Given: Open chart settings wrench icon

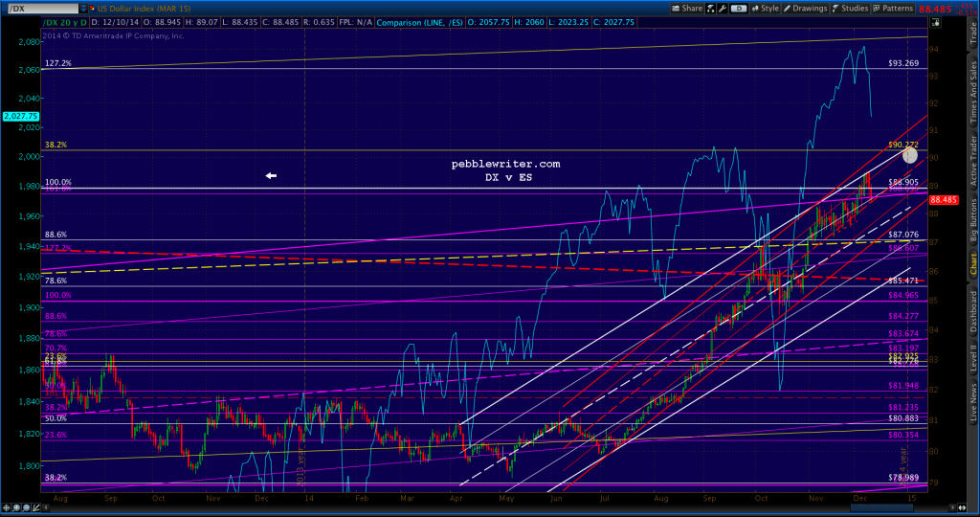Looking at the screenshot, I should (723, 8).
